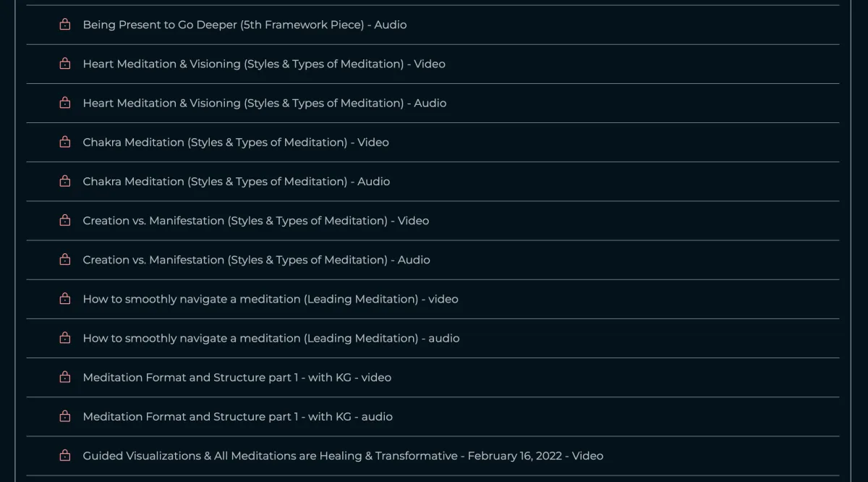Open Guided Visualizations February 16, 2022 Video

point(343,455)
